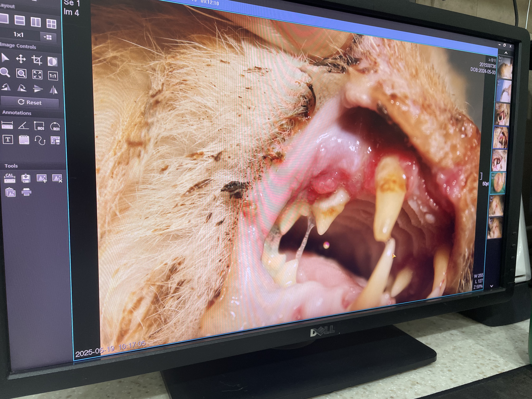The width and height of the screenshot is (532, 399).
Task: Click the fit-to-window icon
Action: pos(37,75)
